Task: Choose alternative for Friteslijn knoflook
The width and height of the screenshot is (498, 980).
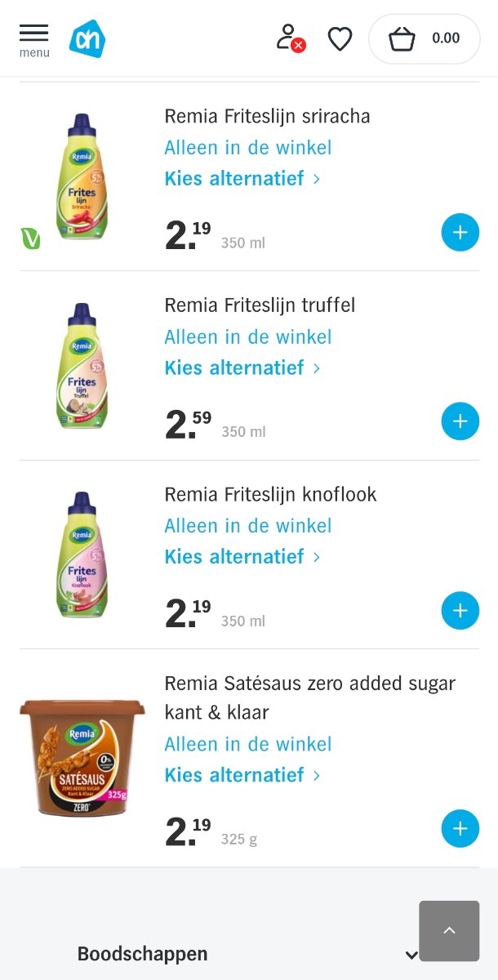Action: tap(242, 556)
